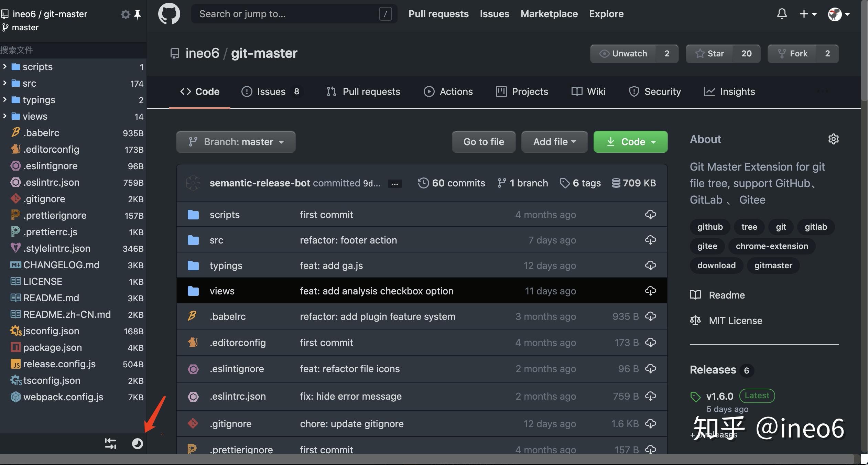Image resolution: width=868 pixels, height=465 pixels.
Task: Open the notifications bell
Action: point(781,13)
